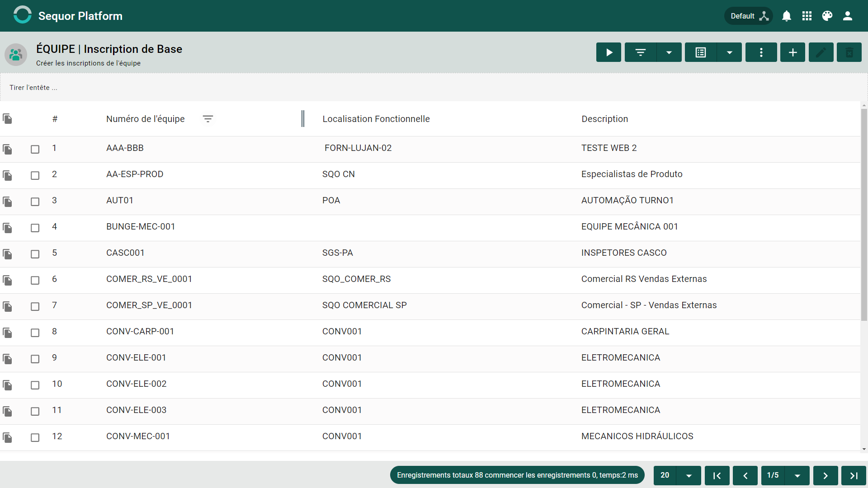
Task: Click the copy icon in header row
Action: (x=7, y=119)
